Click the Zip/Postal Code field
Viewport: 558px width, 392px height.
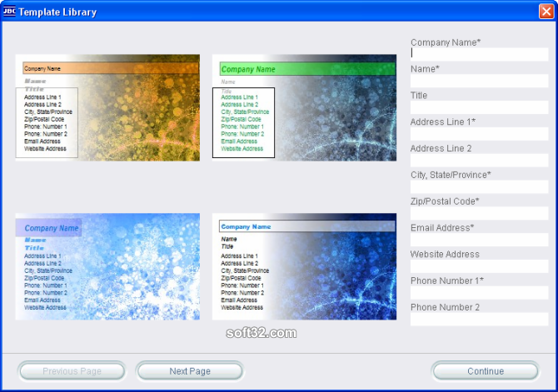click(x=480, y=213)
